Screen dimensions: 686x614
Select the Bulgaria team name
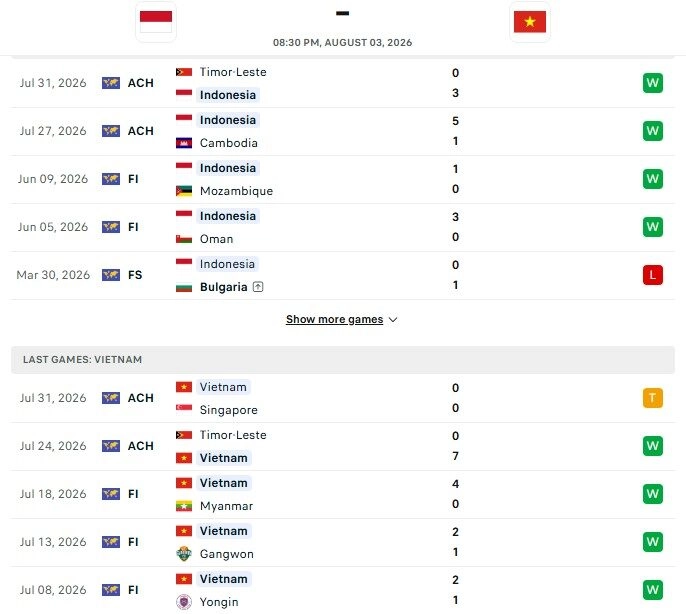(224, 287)
